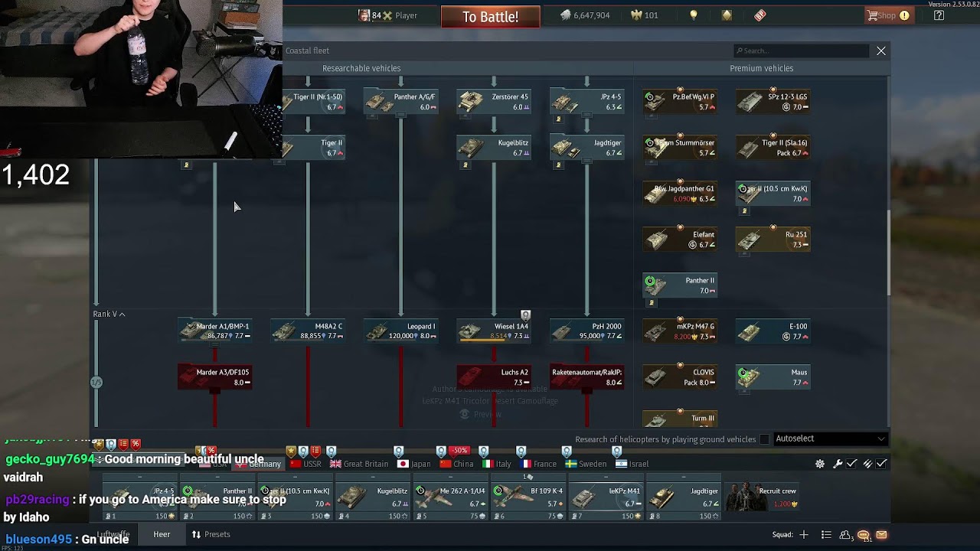Open the Battle Pass BP icon
Viewport: 980px width, 551px height.
click(x=759, y=15)
